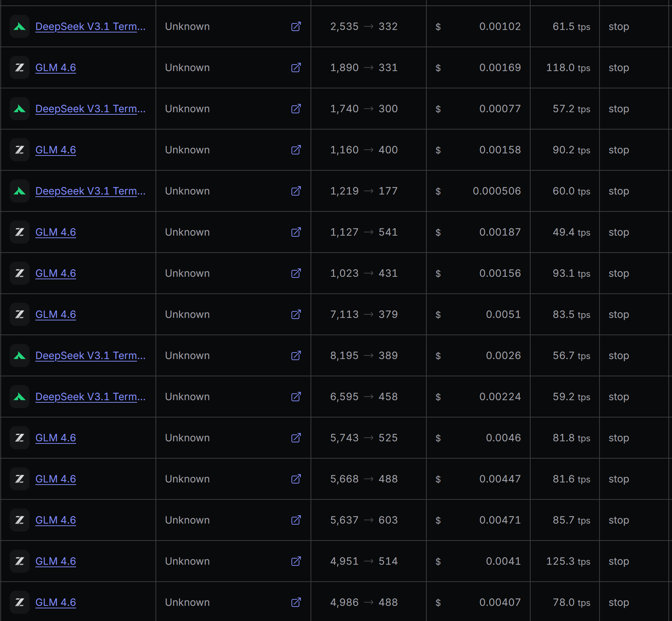Open the GLM 4.6 link costing $0.0041

pyautogui.click(x=56, y=561)
